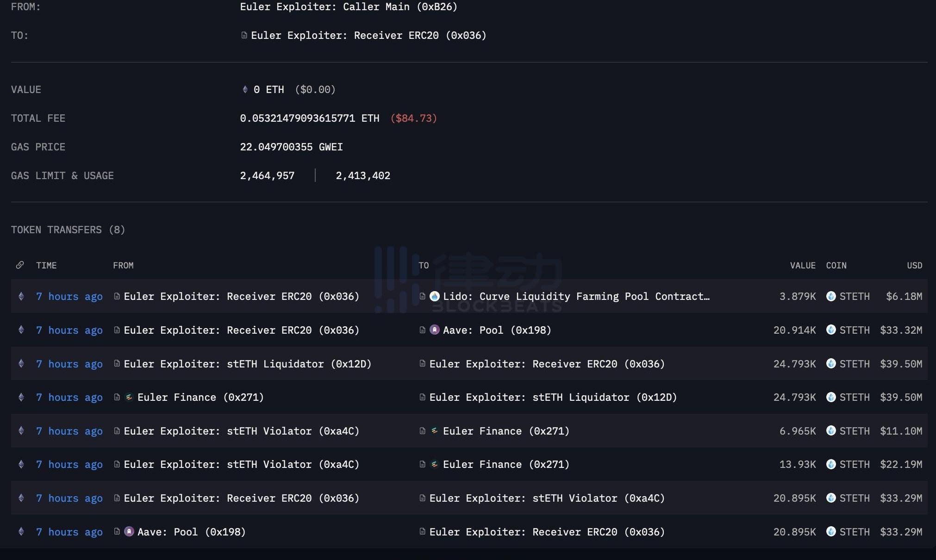Click Euler Finance logo in FROM column
936x560 pixels.
(x=129, y=397)
